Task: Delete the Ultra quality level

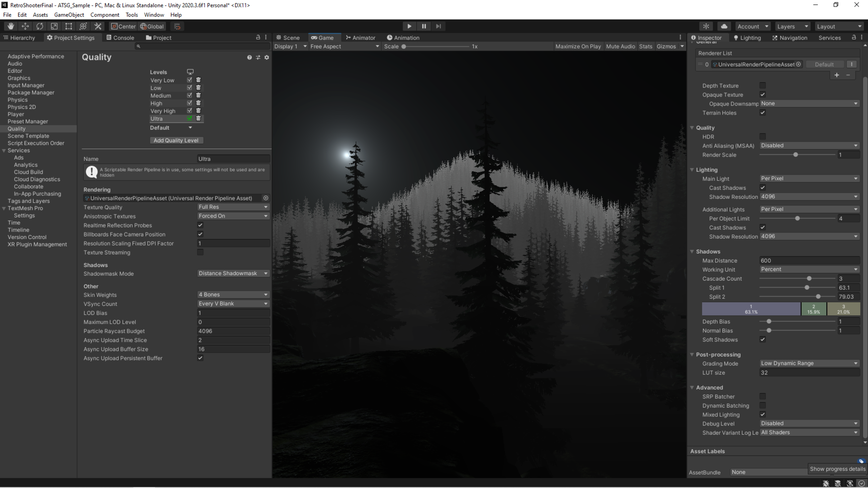Action: coord(198,118)
